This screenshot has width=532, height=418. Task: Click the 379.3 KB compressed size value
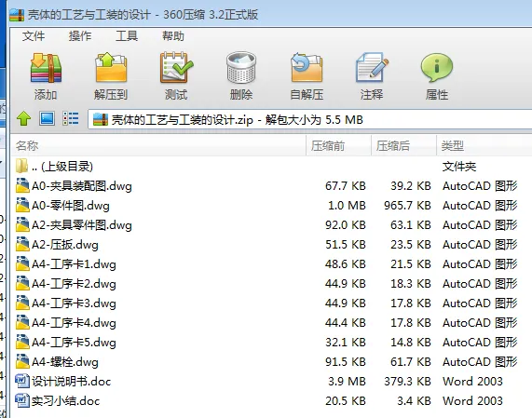407,382
